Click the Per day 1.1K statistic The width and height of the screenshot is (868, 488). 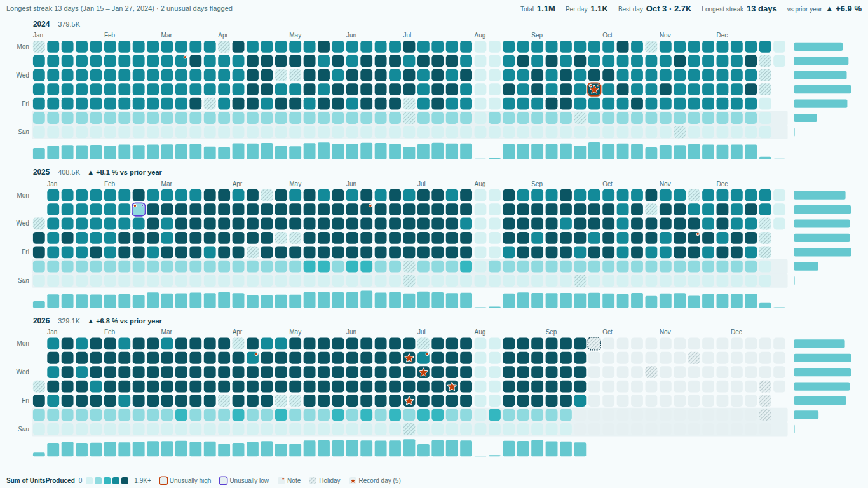tap(587, 9)
